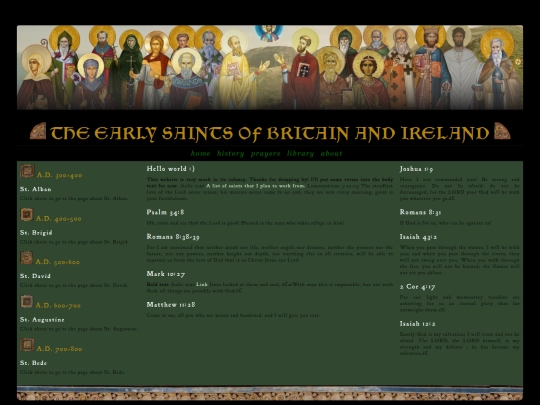Select the 'Romans 8:31' heading

420,212
